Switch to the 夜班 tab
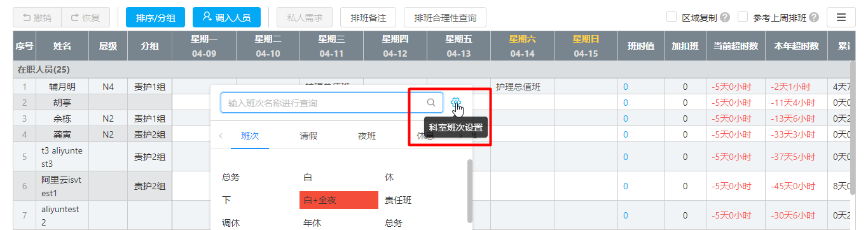Screen dimensions: 868x230 (367, 135)
